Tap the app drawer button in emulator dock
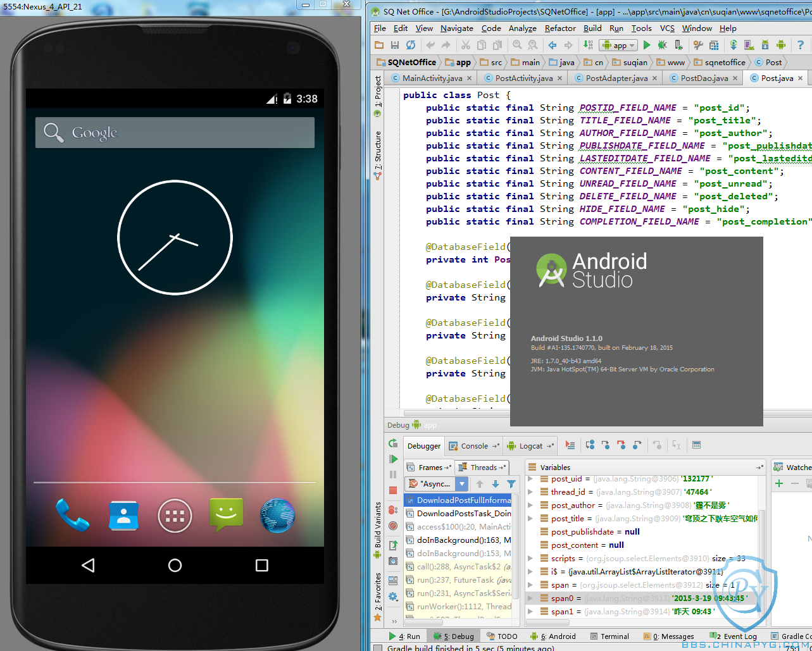812x651 pixels. pyautogui.click(x=175, y=516)
